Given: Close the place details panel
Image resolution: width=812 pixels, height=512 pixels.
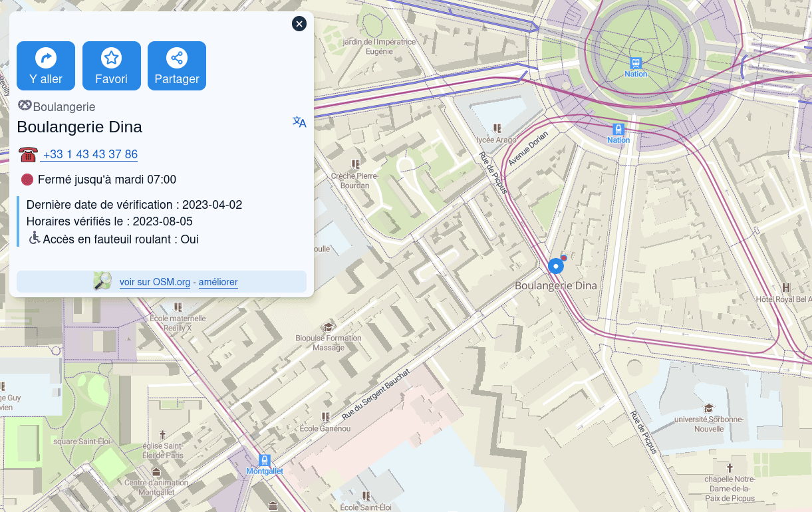Looking at the screenshot, I should click(299, 24).
